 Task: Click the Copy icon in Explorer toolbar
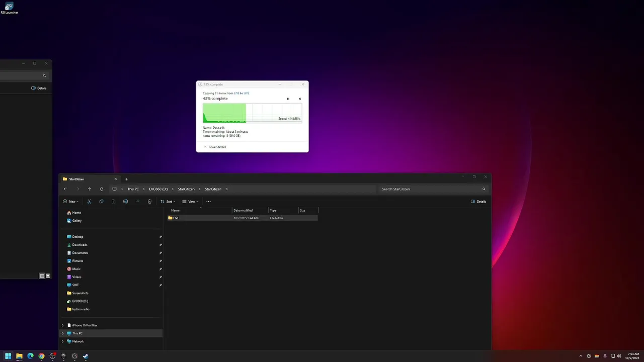101,202
